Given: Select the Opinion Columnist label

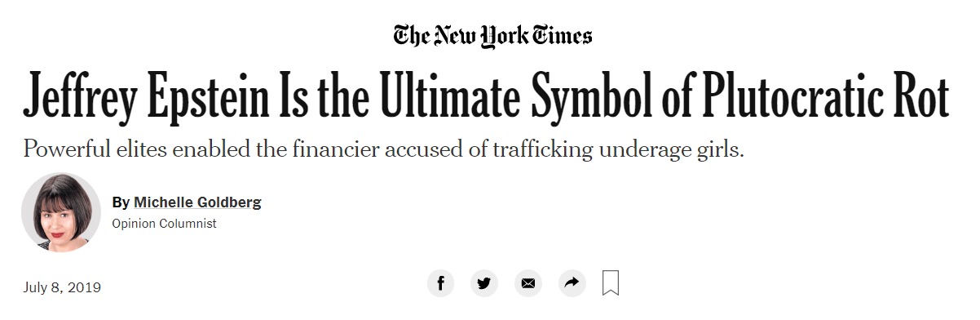Looking at the screenshot, I should [x=165, y=224].
